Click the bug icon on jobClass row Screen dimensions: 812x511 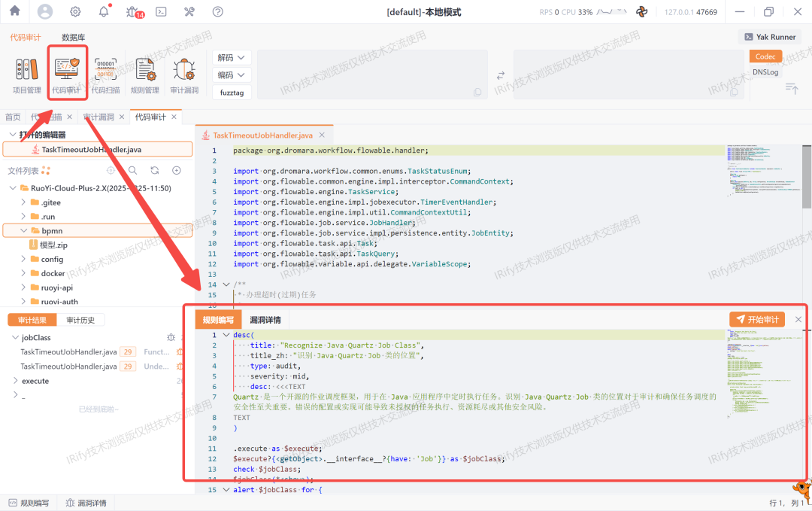pos(171,337)
